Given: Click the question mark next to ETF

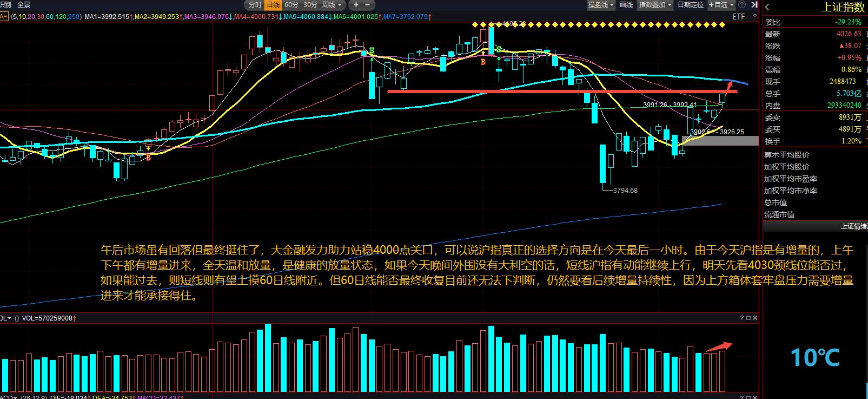Looking at the screenshot, I should click(x=754, y=17).
